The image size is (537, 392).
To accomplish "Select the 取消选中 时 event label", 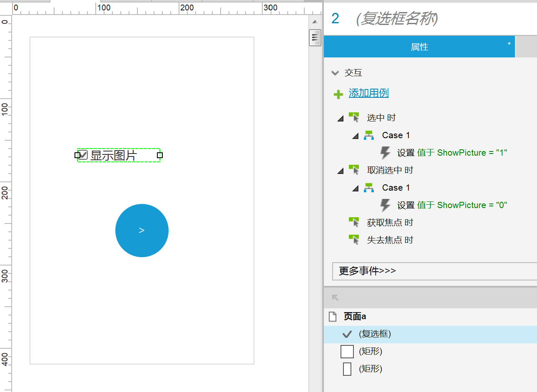I will point(390,170).
